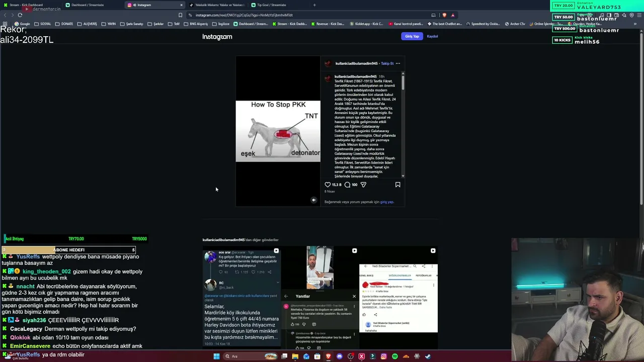This screenshot has height=362, width=644.
Task: Open Task View from the taskbar
Action: click(284, 356)
